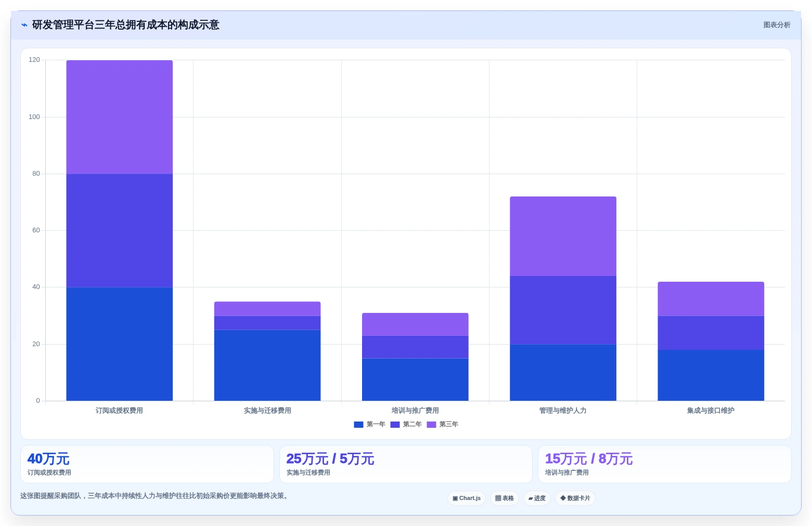Click the 集成与接口维护 x-axis label

click(711, 411)
